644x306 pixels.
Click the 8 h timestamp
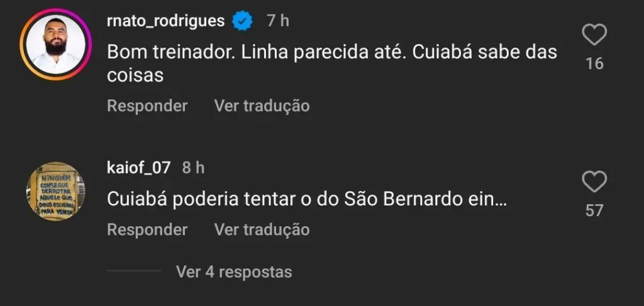coord(193,168)
